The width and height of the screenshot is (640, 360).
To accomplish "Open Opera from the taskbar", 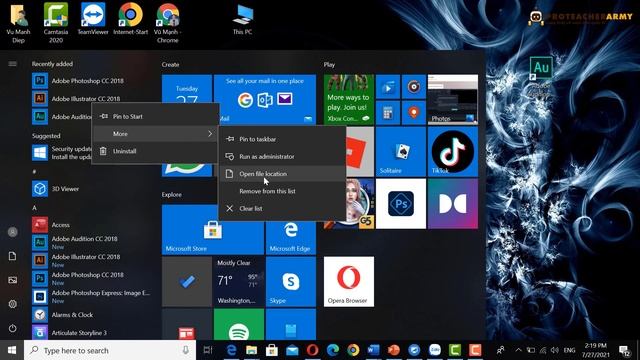I will click(x=313, y=350).
